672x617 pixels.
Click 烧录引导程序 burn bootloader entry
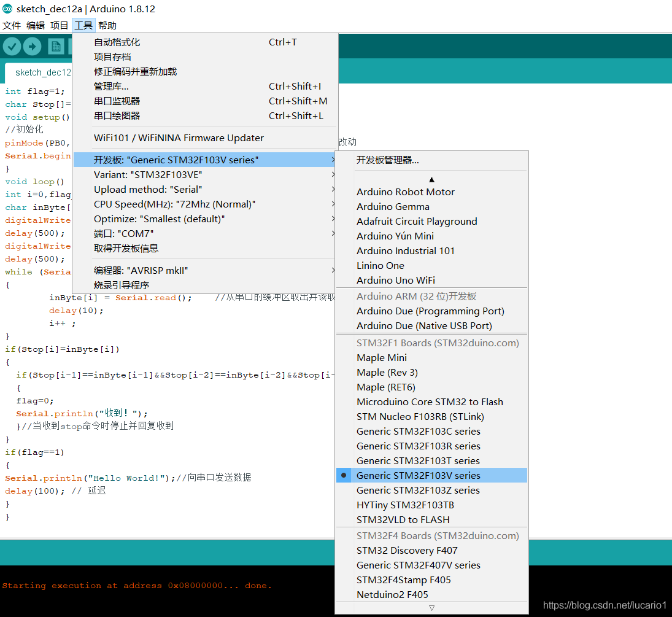(x=205, y=285)
